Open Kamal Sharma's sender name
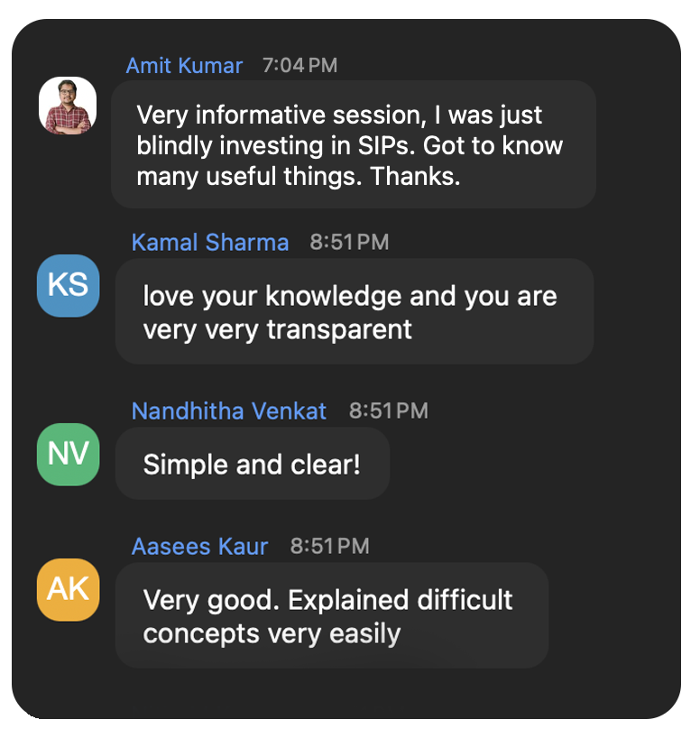The height and width of the screenshot is (738, 700). point(210,243)
